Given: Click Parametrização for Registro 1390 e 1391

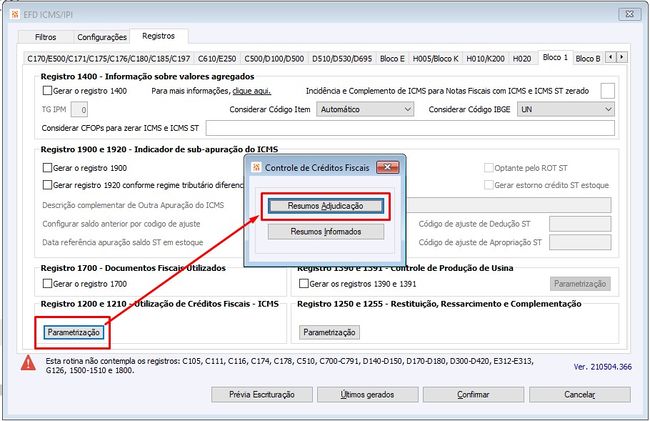Looking at the screenshot, I should pyautogui.click(x=580, y=284).
